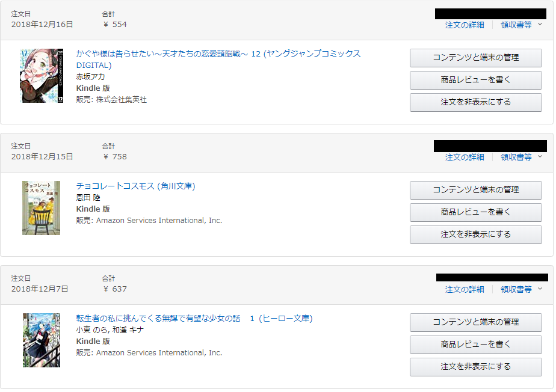Open 注文の詳細 for the ¥554 order
The height and width of the screenshot is (392, 556).
465,25
